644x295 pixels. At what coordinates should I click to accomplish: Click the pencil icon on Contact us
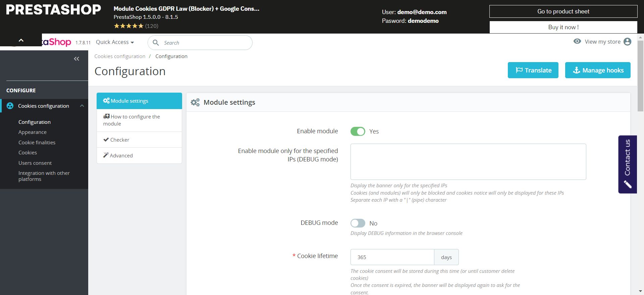[628, 184]
